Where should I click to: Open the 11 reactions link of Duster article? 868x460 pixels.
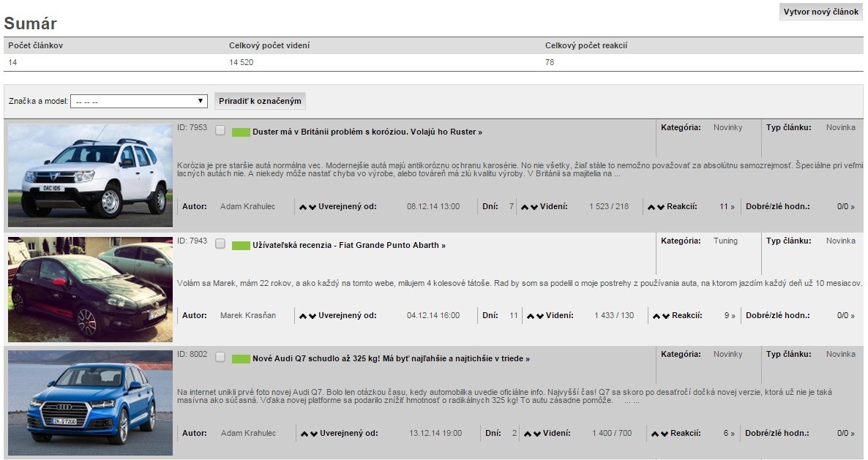coord(727,207)
